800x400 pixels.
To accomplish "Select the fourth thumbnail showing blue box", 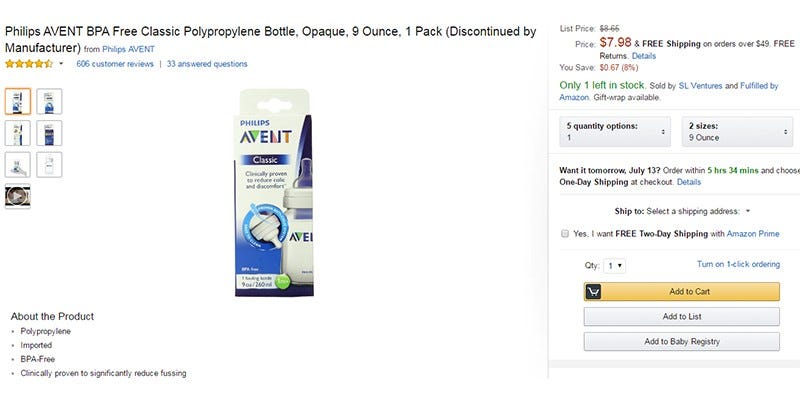I will [x=49, y=133].
